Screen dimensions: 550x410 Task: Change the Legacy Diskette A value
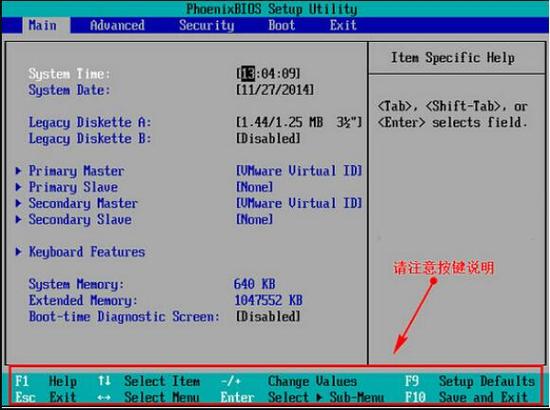[x=299, y=122]
